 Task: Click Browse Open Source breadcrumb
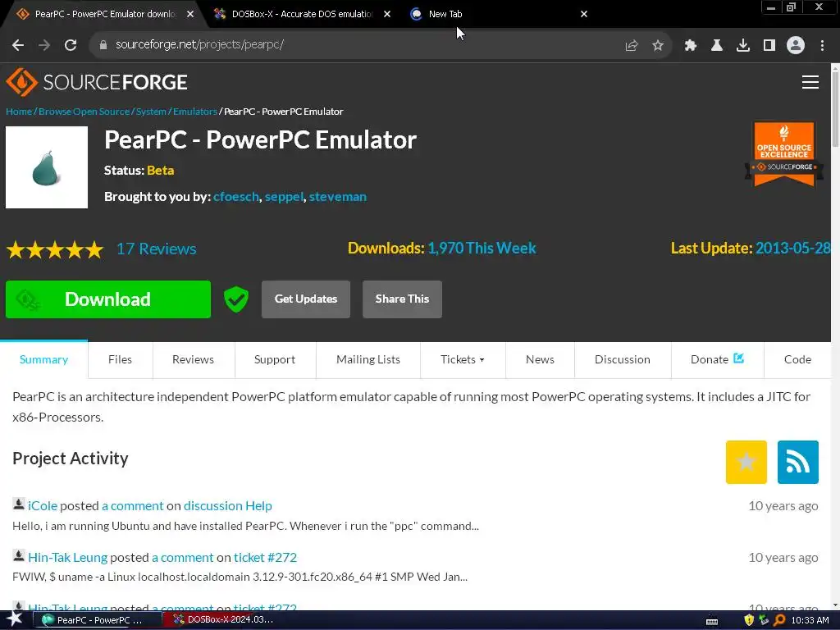[x=84, y=112]
